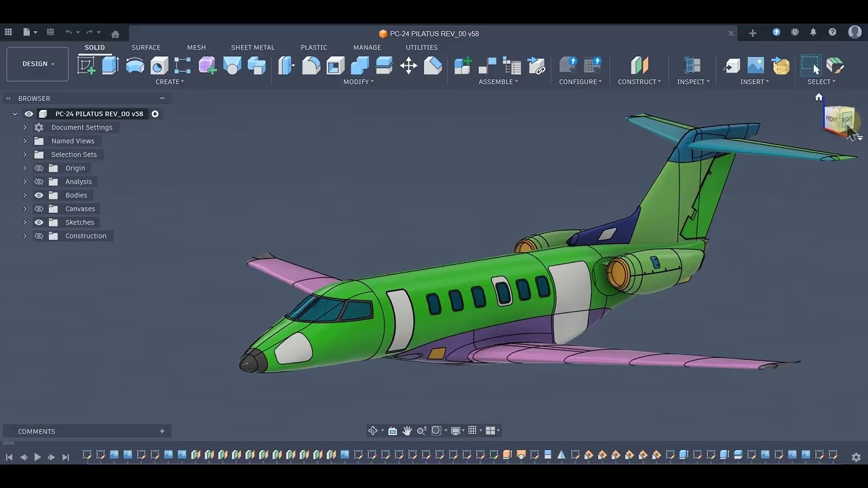
Task: Click the Offset Plane construct icon
Action: tap(639, 65)
